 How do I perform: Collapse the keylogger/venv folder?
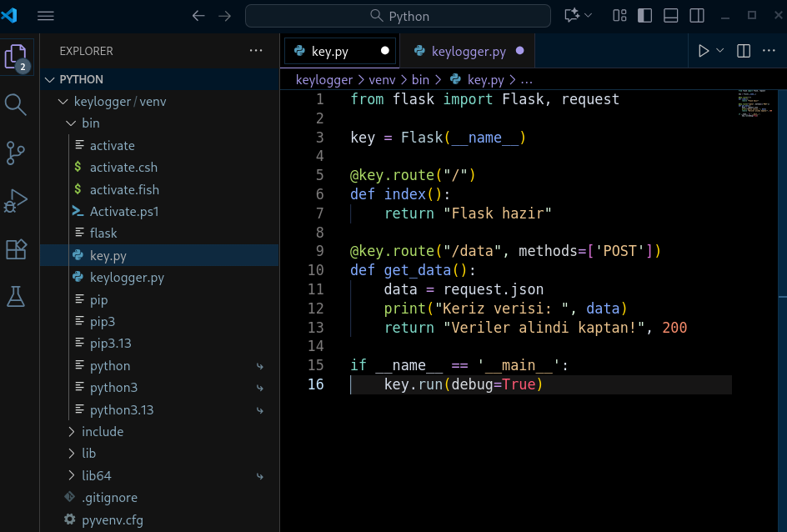(159, 102)
